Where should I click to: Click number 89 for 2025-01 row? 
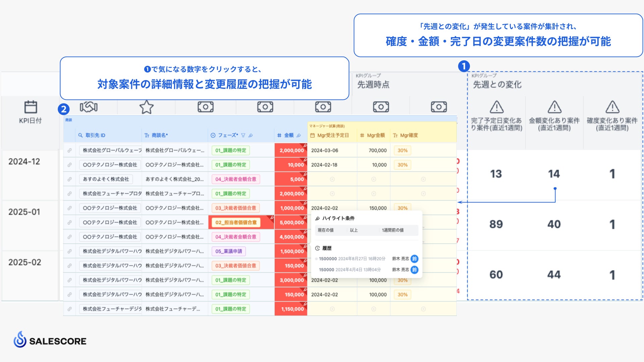coord(496,224)
